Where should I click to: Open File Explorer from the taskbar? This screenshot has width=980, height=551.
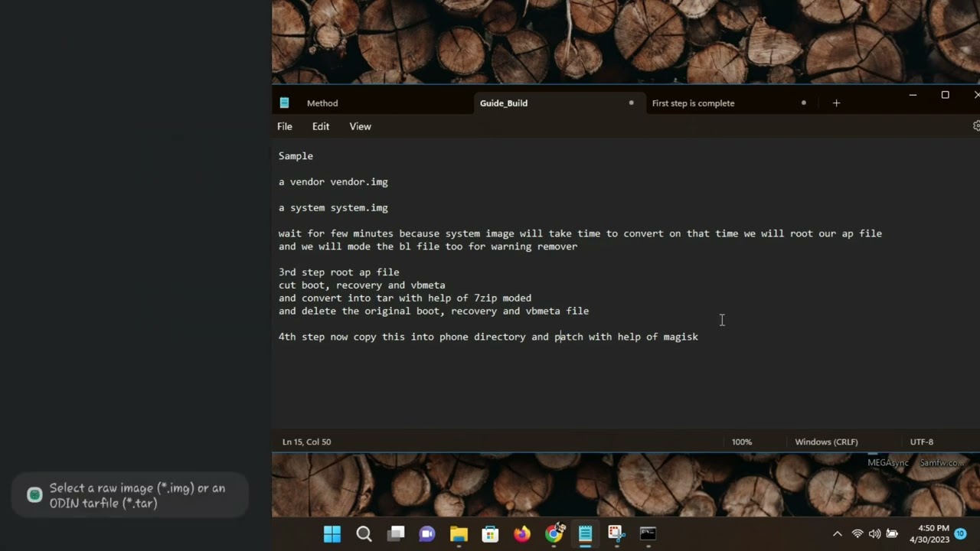click(x=459, y=534)
